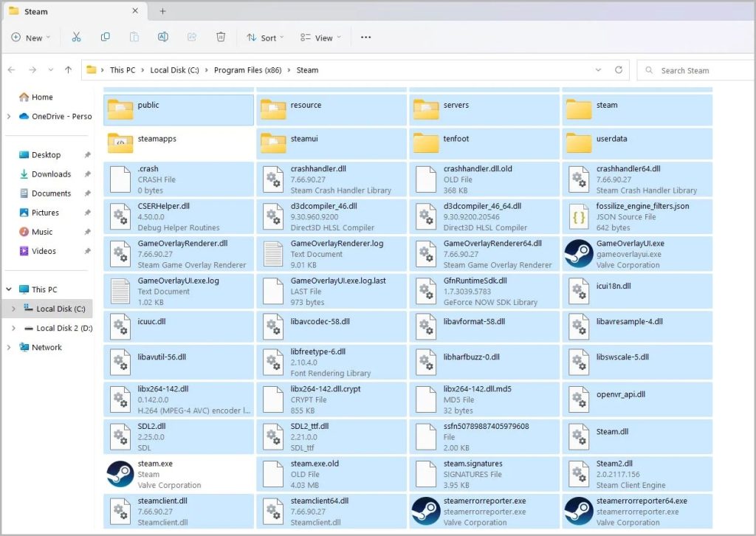Image resolution: width=756 pixels, height=536 pixels.
Task: Open a new tab with plus button
Action: pos(162,11)
